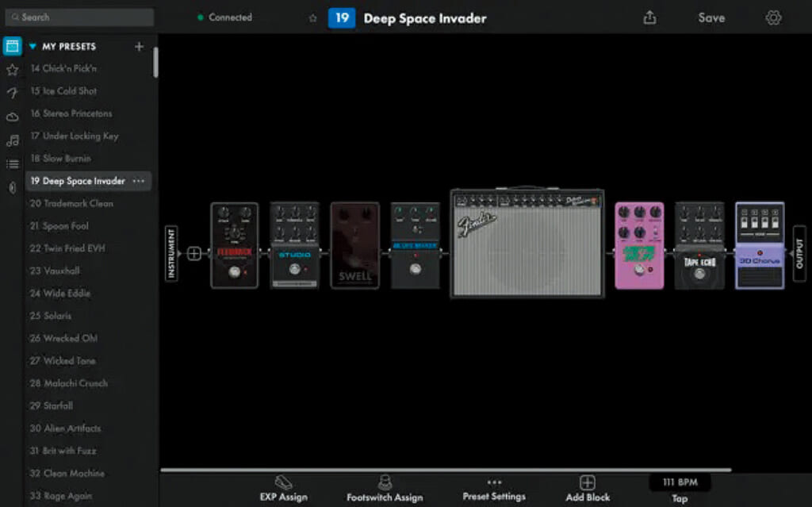Open the share icon in the top bar

pyautogui.click(x=649, y=17)
